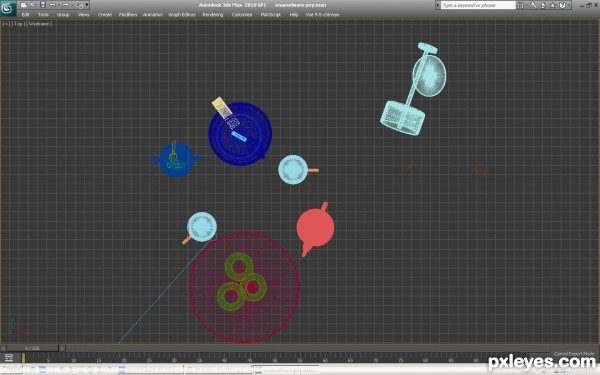The image size is (600, 375).
Task: Click the Open File icon in quick access toolbar
Action: (33, 5)
